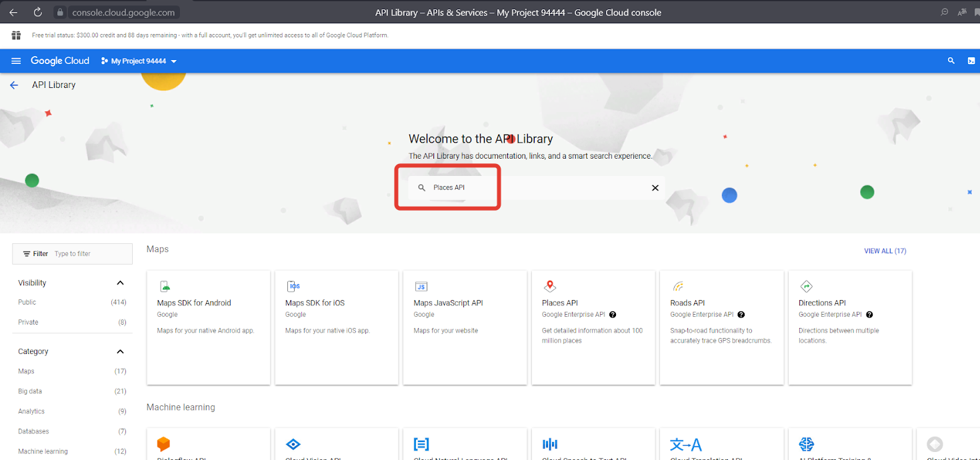
Task: Click the Maps JavaScript API title
Action: click(448, 303)
